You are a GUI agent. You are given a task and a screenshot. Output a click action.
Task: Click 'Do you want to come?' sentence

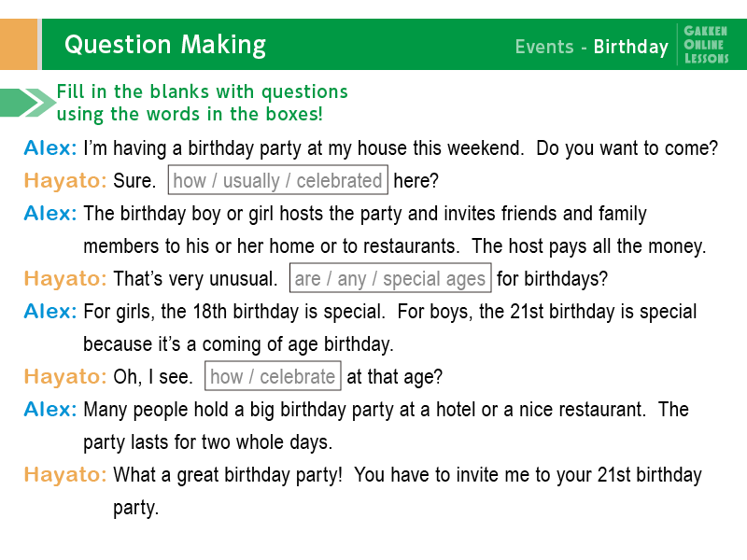pos(627,148)
